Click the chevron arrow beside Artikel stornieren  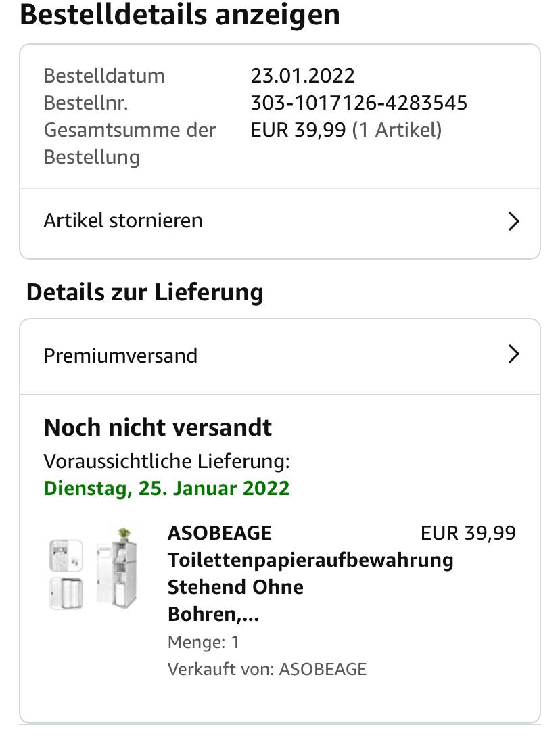(513, 221)
